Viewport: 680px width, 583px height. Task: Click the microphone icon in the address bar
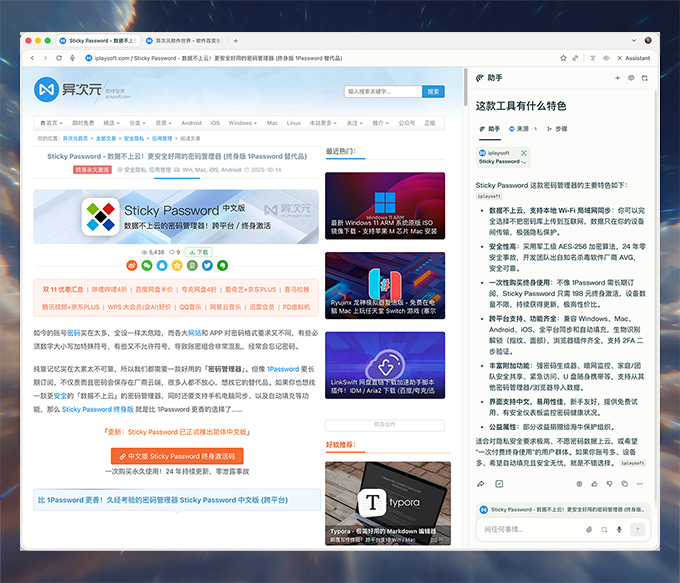pos(72,58)
